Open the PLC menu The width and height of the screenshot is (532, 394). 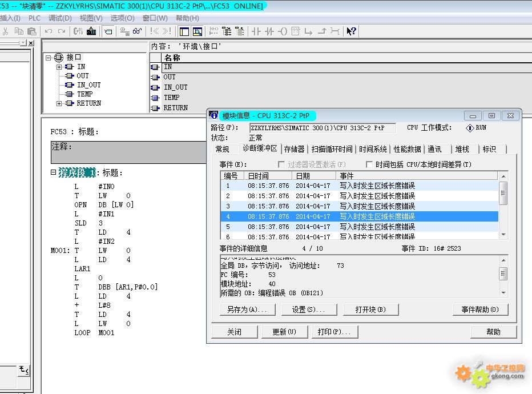coord(35,18)
